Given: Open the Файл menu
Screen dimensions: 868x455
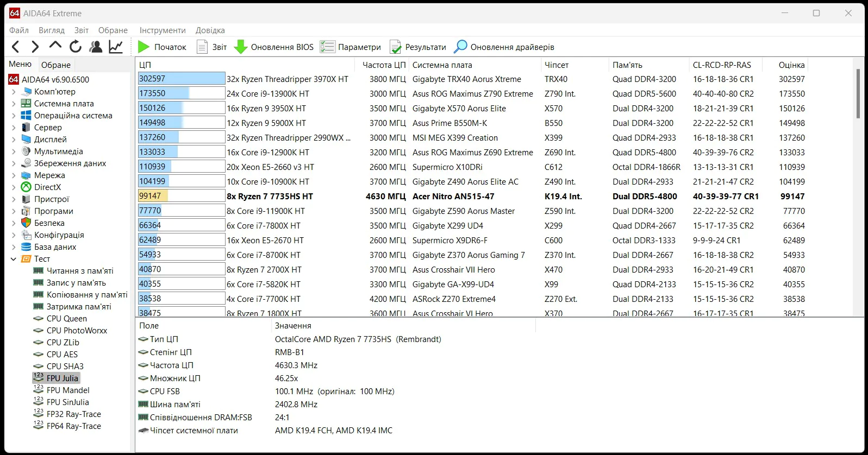Looking at the screenshot, I should [19, 30].
